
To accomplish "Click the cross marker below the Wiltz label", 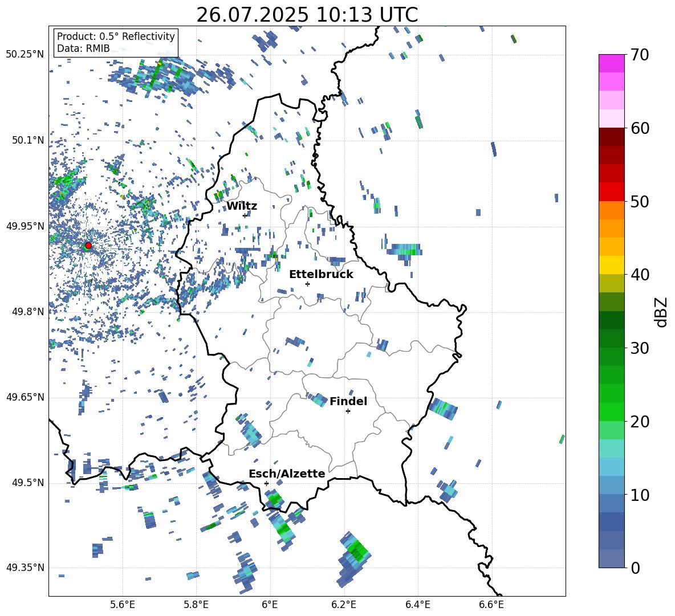I will (x=245, y=215).
